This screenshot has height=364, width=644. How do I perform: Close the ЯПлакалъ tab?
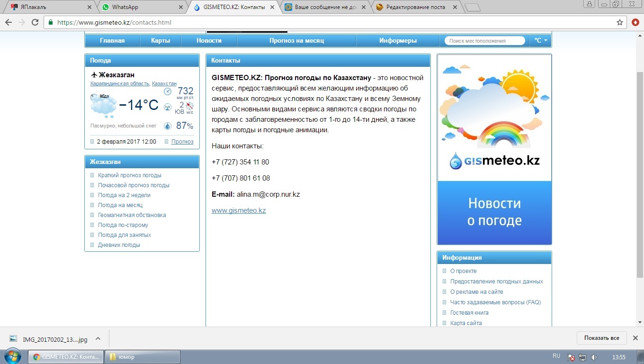tap(89, 7)
